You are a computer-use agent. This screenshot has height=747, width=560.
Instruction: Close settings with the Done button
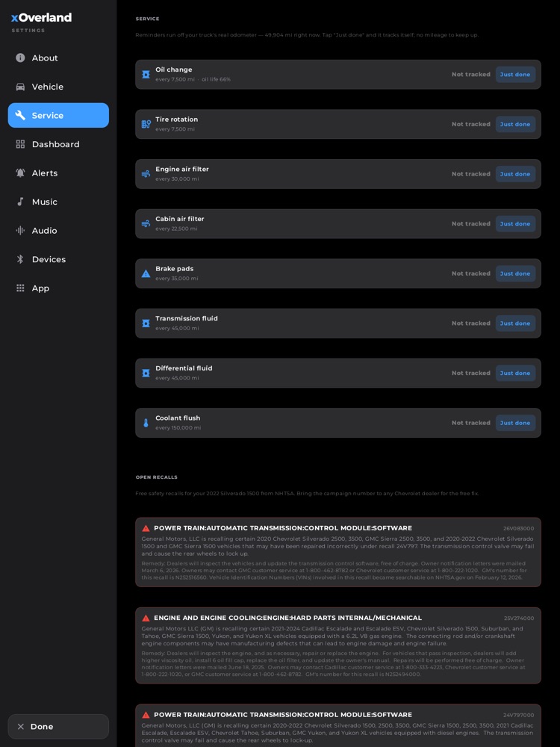[x=58, y=727]
